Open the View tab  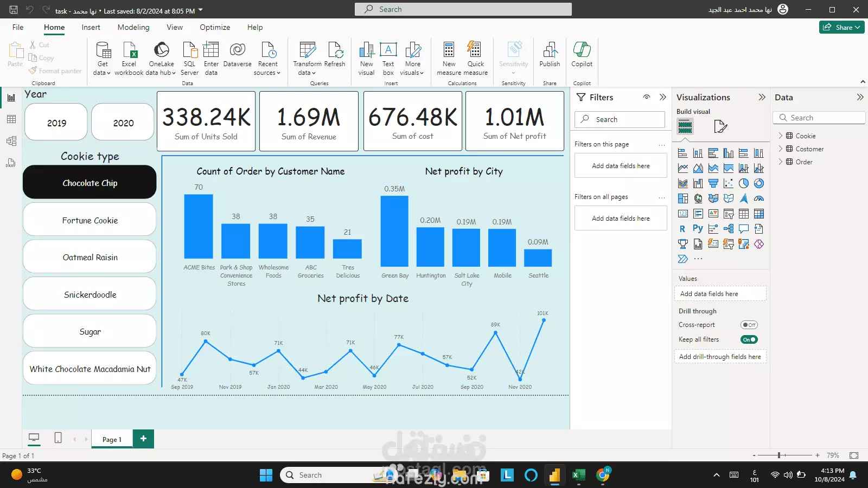pyautogui.click(x=175, y=27)
